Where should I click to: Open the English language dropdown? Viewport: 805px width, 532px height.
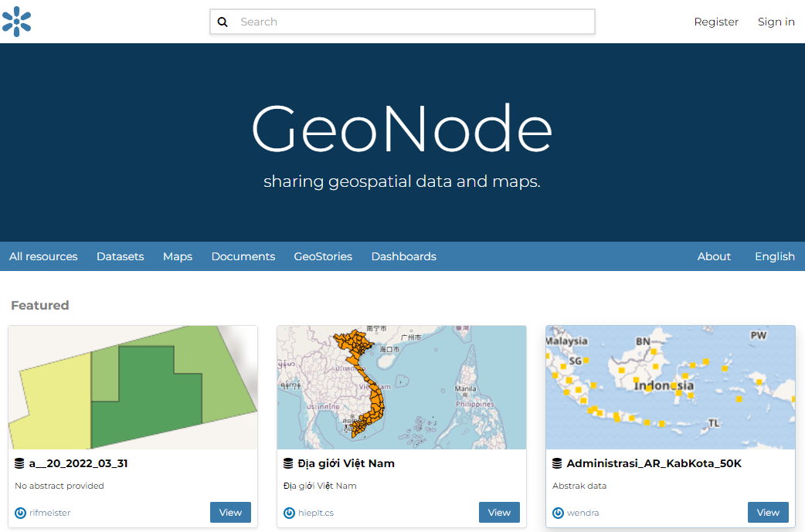click(774, 256)
